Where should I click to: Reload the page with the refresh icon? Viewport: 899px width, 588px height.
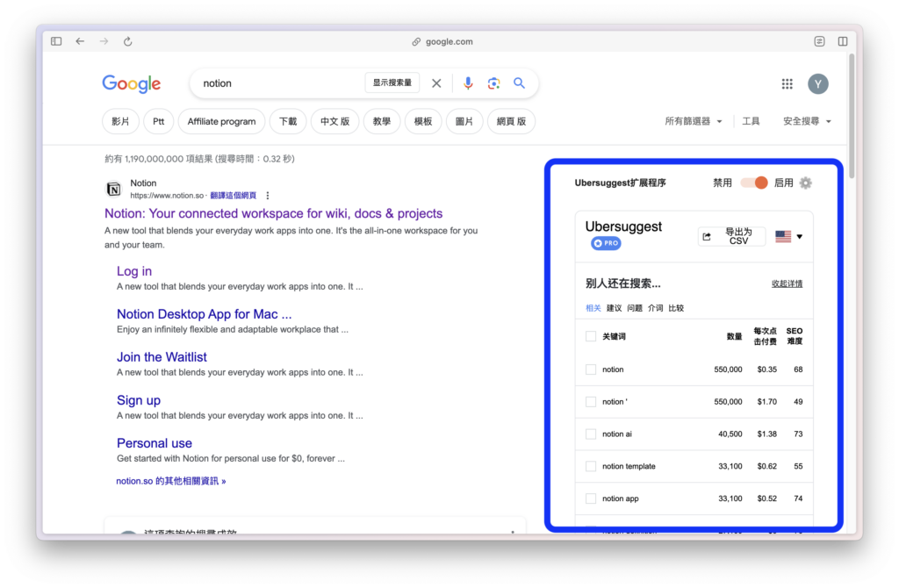128,41
